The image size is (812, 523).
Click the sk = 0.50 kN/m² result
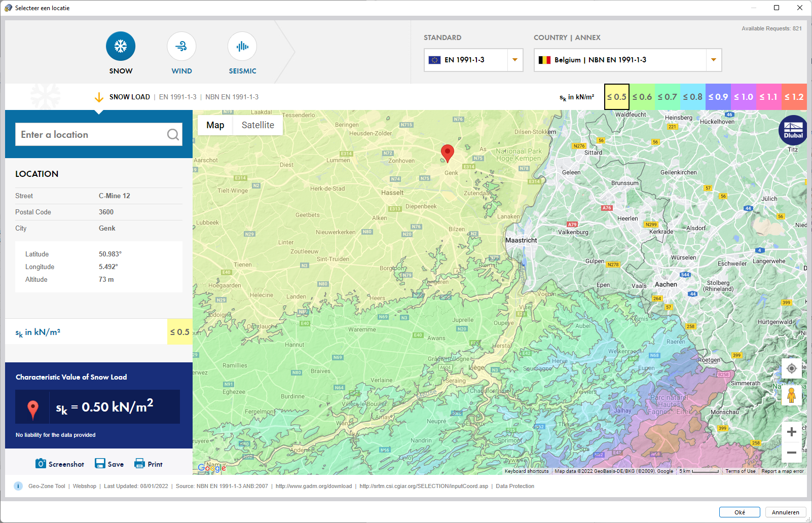(x=104, y=407)
